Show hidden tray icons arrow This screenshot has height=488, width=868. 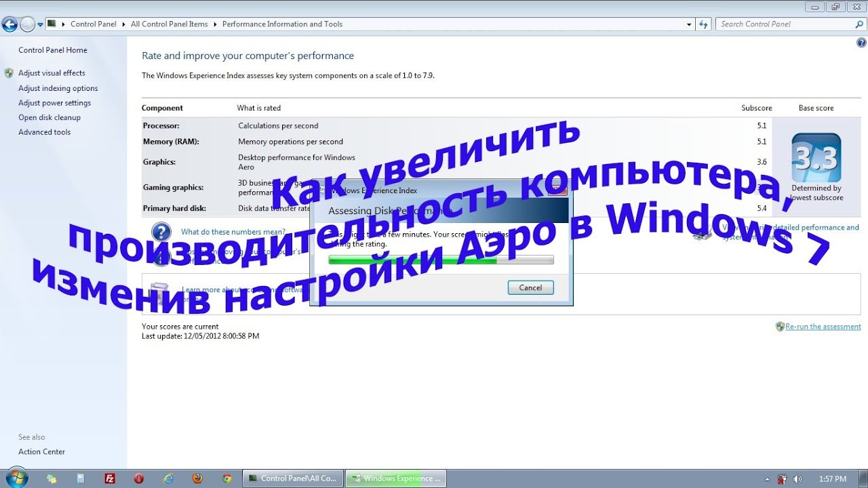coord(767,479)
